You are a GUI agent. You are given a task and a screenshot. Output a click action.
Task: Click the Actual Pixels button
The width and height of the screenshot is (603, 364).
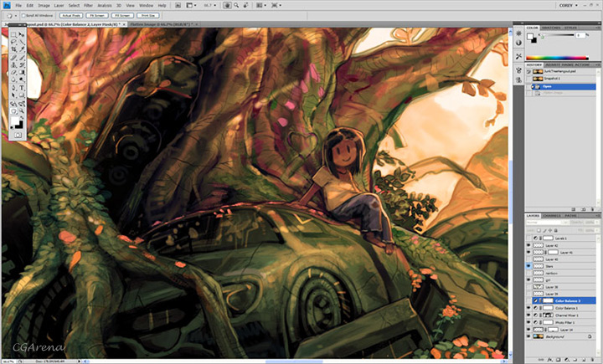(x=71, y=15)
